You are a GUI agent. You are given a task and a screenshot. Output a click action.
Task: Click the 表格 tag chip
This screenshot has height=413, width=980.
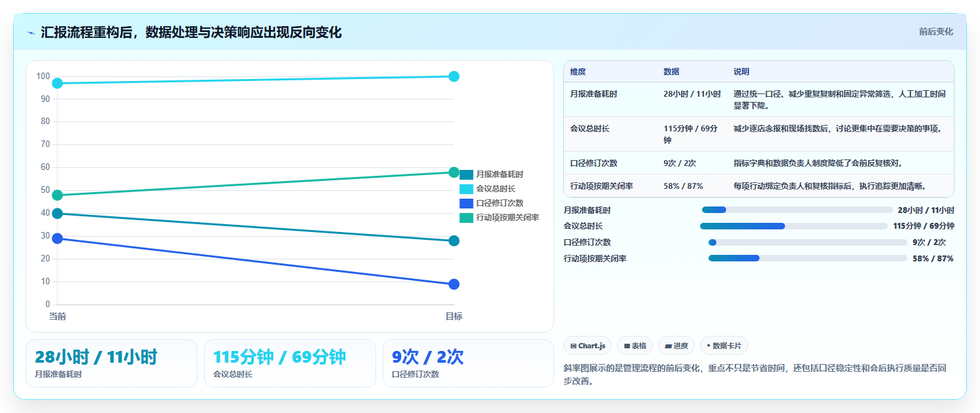pyautogui.click(x=635, y=346)
